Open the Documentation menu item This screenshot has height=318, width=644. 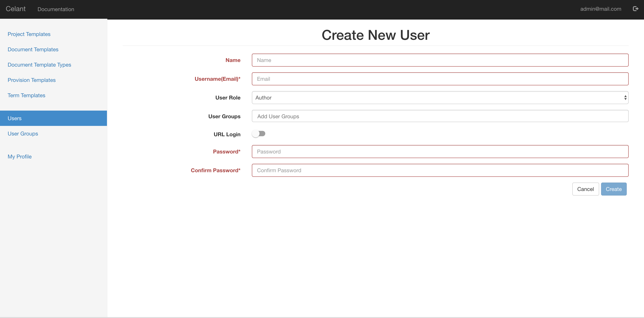[x=56, y=9]
